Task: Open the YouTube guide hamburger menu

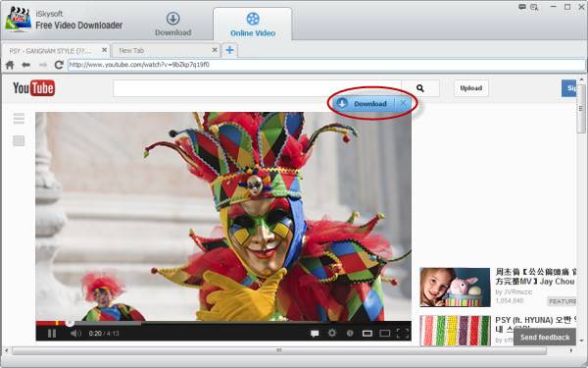Action: click(x=19, y=119)
